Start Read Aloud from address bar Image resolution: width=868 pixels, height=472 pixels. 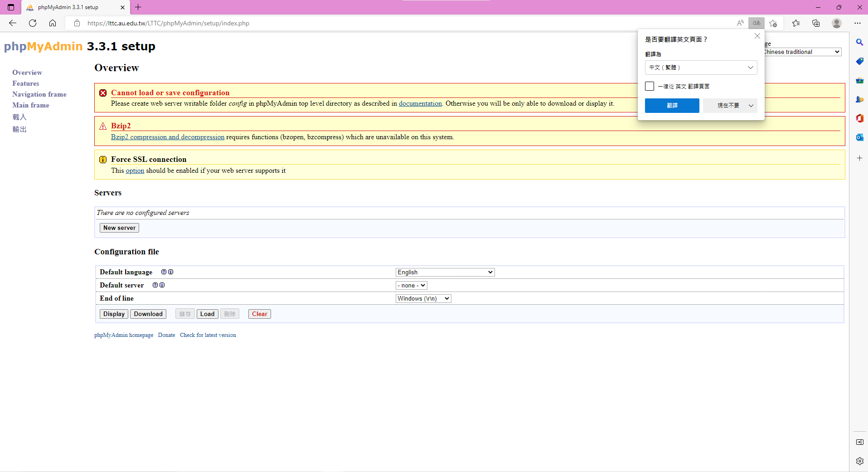740,23
